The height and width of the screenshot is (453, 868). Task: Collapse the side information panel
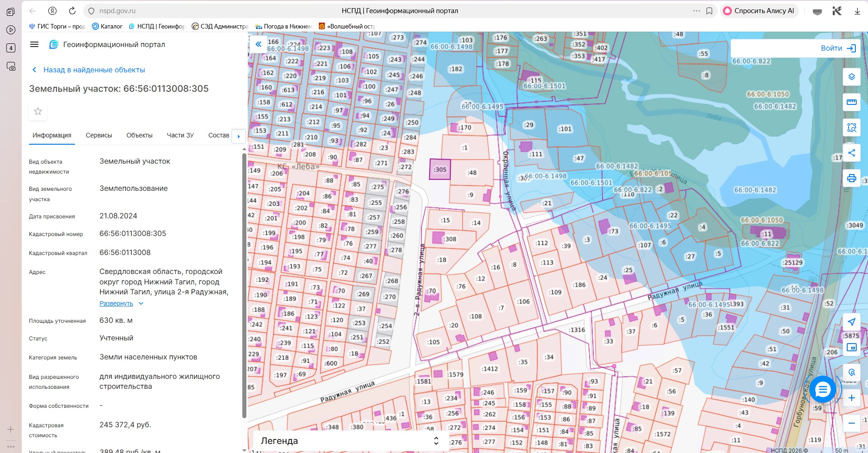tap(258, 44)
